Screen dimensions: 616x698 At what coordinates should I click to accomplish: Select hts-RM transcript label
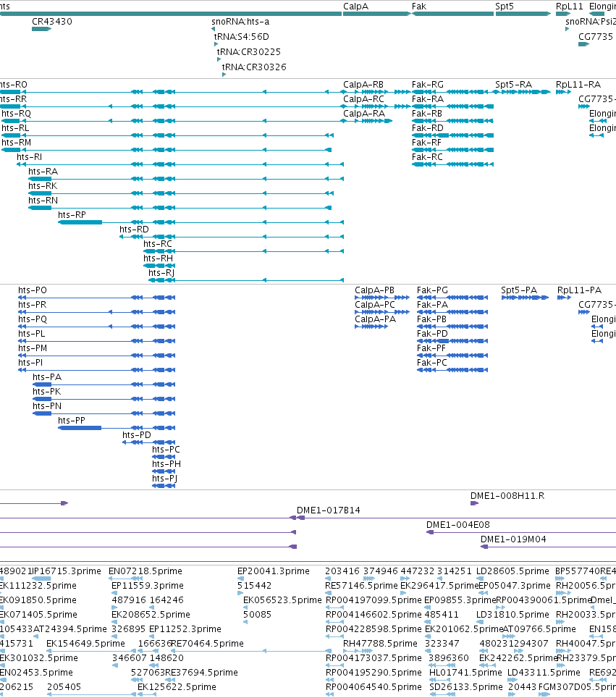(16, 143)
